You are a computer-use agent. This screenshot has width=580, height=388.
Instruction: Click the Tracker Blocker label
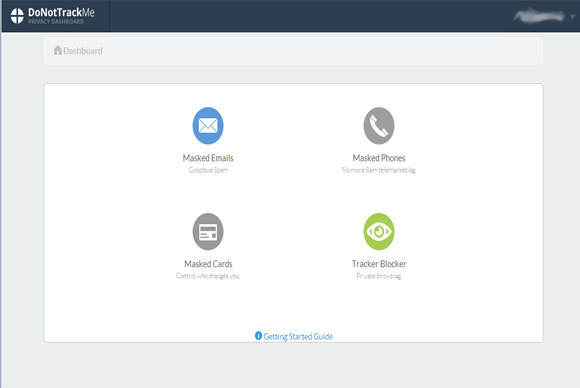point(379,264)
